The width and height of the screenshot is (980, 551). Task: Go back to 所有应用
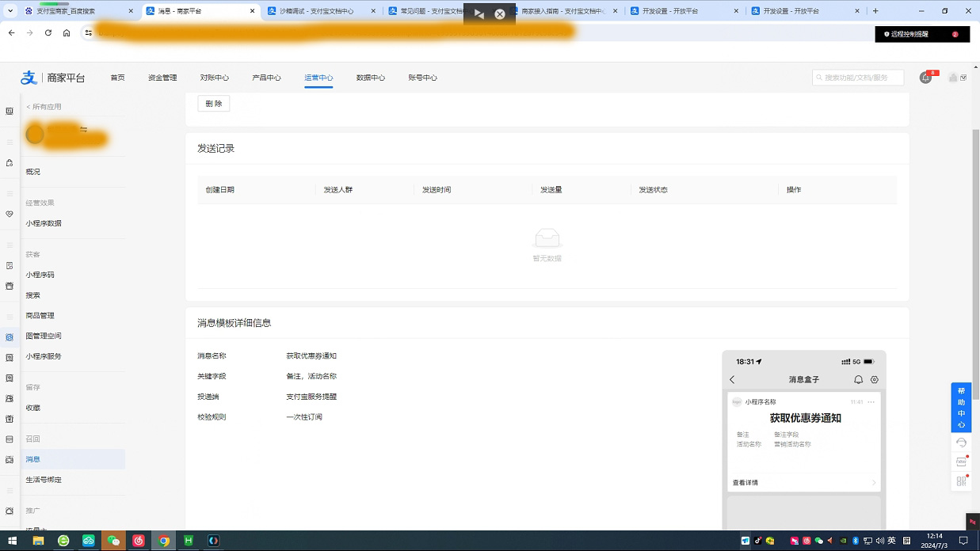pos(44,107)
